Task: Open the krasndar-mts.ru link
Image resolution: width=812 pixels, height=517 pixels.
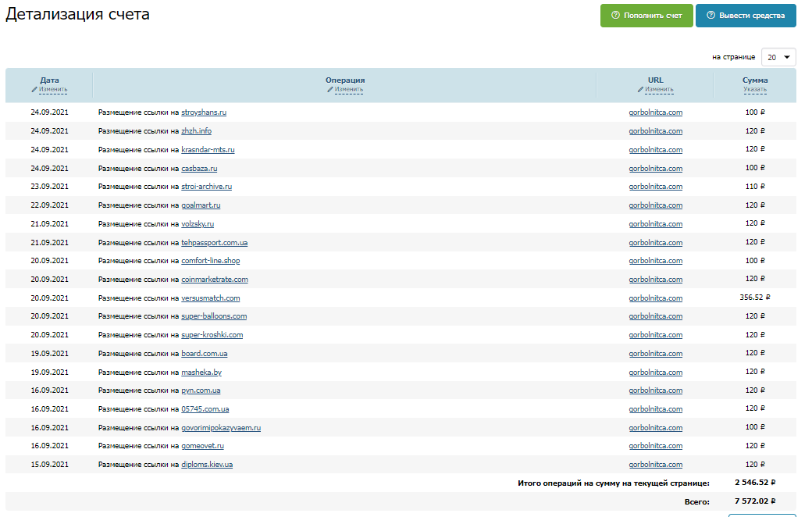Action: (208, 150)
